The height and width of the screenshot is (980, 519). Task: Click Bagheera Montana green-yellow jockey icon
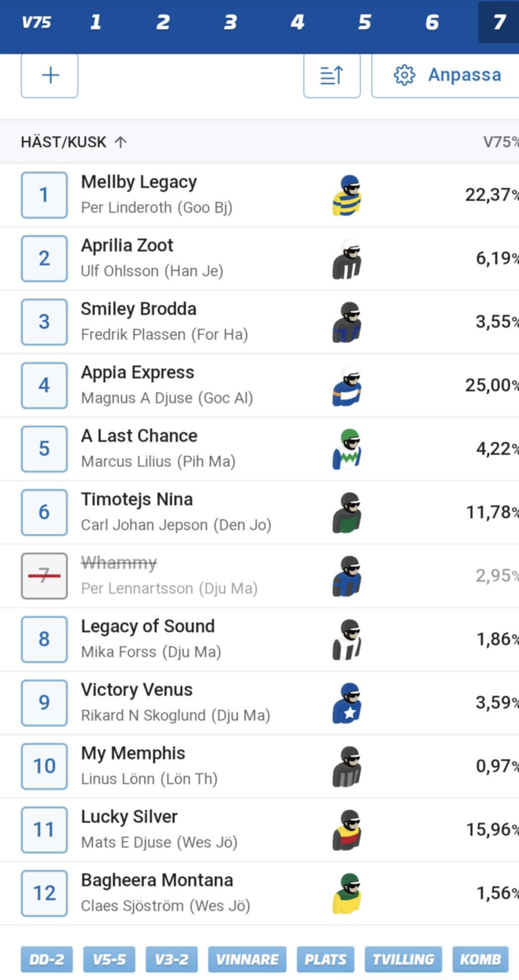[x=347, y=894]
